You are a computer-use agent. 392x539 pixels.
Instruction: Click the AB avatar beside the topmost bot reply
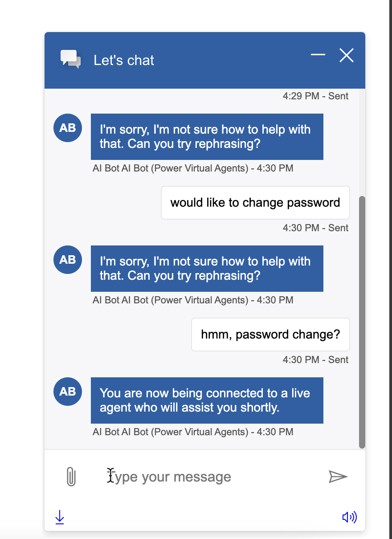68,128
